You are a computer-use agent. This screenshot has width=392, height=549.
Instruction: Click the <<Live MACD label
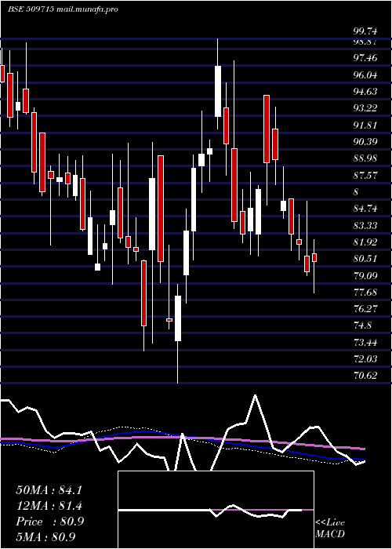pos(330,529)
